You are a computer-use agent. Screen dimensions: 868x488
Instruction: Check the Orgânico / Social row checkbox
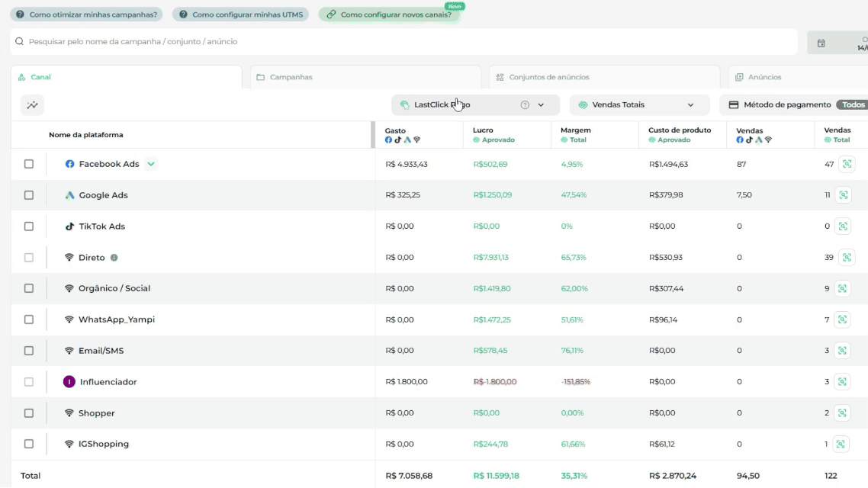click(x=29, y=288)
